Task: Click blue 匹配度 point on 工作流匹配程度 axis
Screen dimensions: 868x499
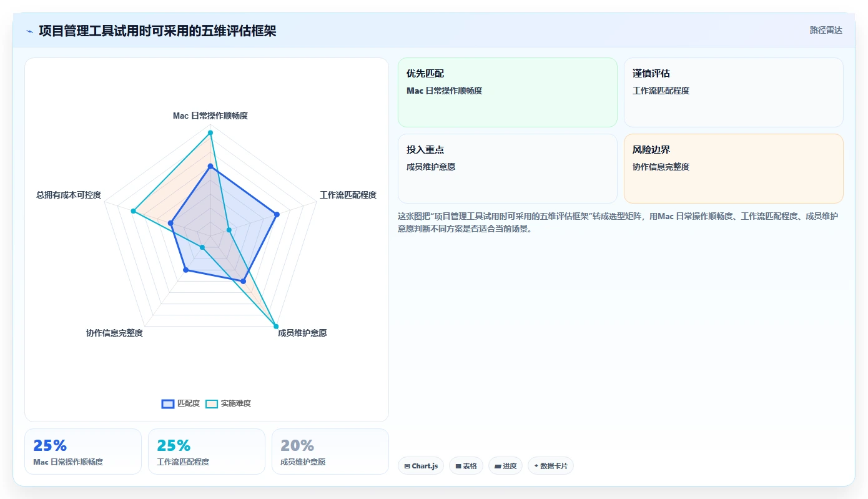Action: [x=277, y=214]
